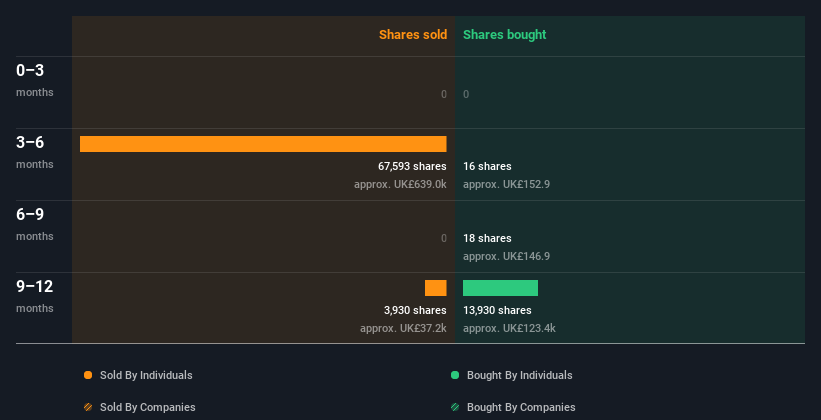This screenshot has height=420, width=821.
Task: Click the 6–9 months row label
Action: tap(35, 224)
